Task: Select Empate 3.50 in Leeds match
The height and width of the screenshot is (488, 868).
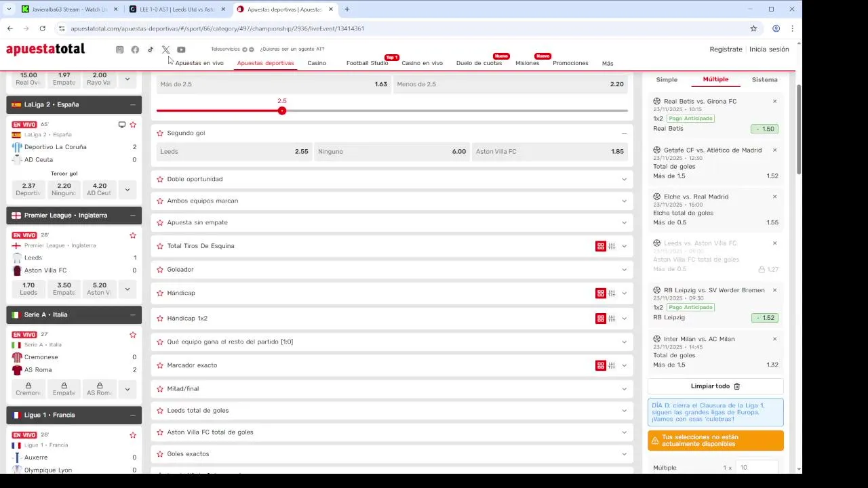Action: [64, 289]
